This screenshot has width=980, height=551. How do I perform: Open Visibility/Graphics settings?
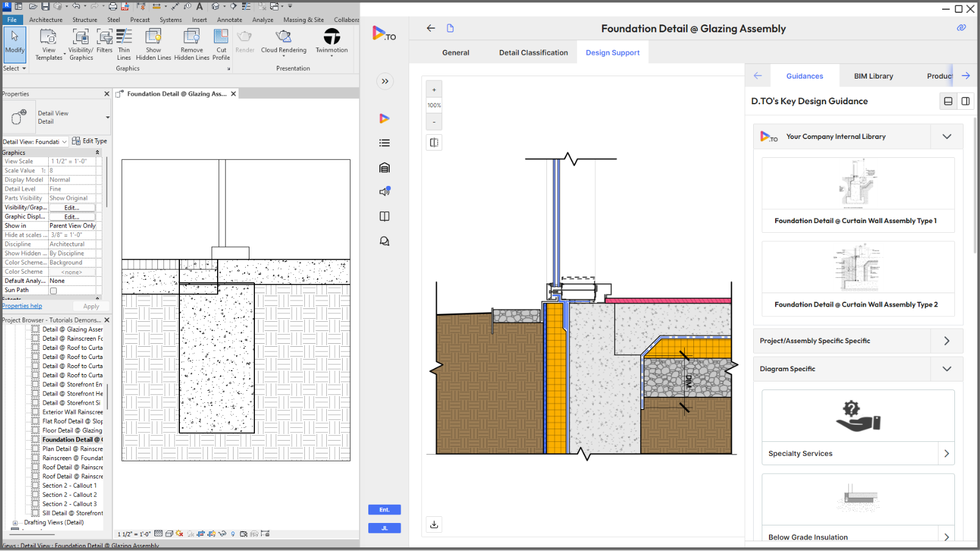pos(80,44)
